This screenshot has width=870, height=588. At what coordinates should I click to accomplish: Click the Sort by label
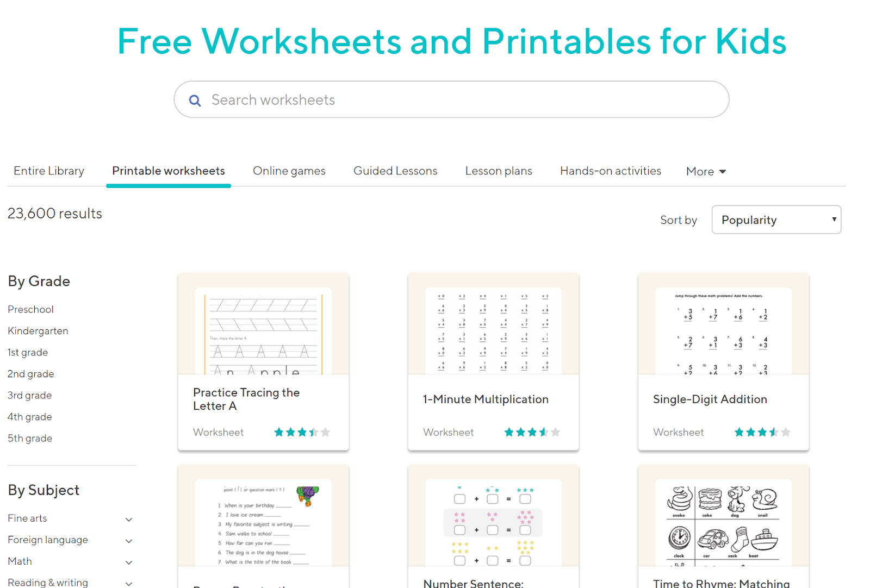[679, 220]
